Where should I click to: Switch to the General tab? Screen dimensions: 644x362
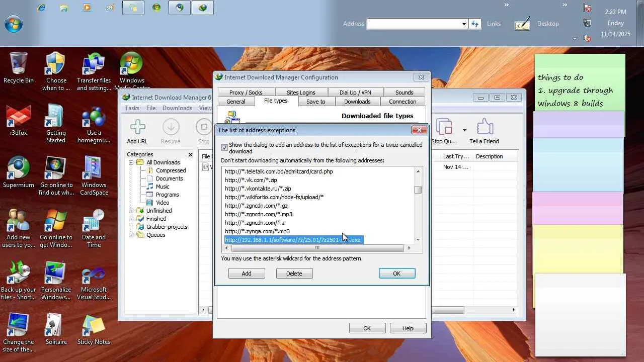pos(235,102)
